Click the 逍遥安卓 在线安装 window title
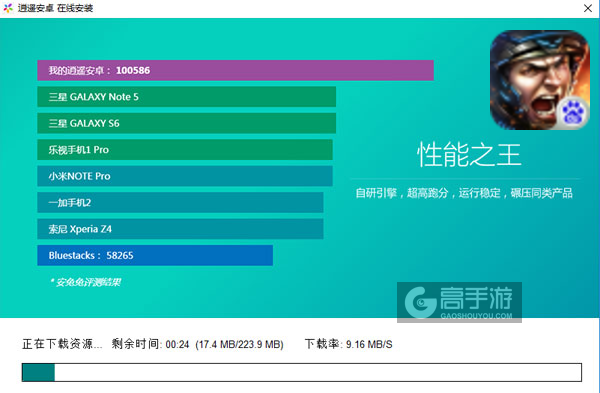600x393 pixels. (x=55, y=8)
